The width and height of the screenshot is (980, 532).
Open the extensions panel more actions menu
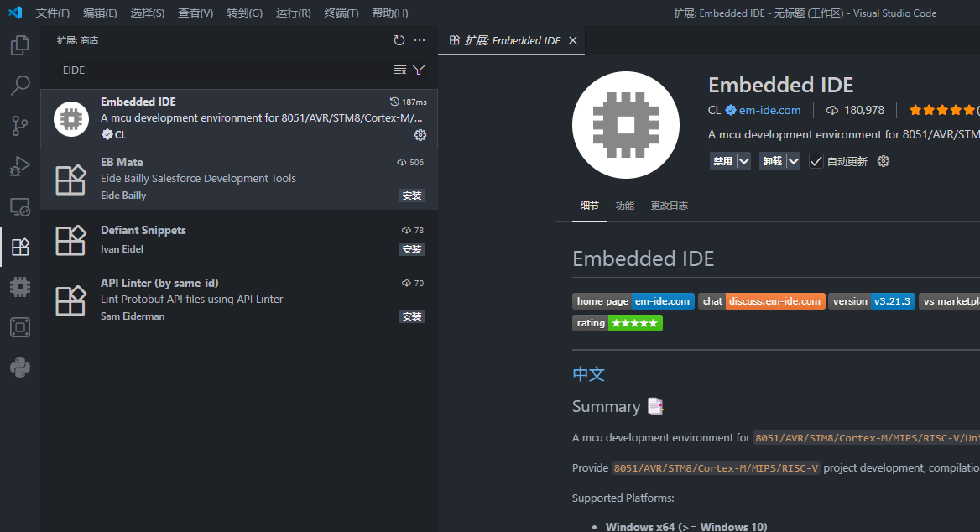(420, 40)
